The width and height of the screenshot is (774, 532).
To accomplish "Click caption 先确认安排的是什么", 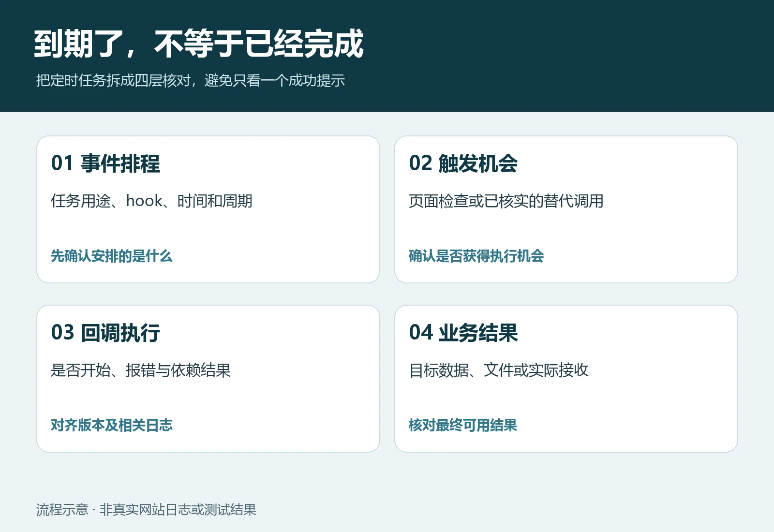I will point(111,256).
